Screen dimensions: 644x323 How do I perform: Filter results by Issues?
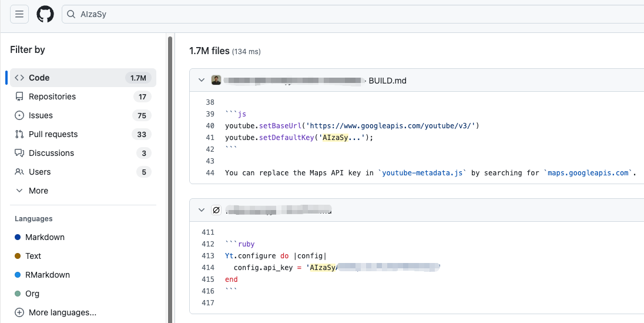41,115
